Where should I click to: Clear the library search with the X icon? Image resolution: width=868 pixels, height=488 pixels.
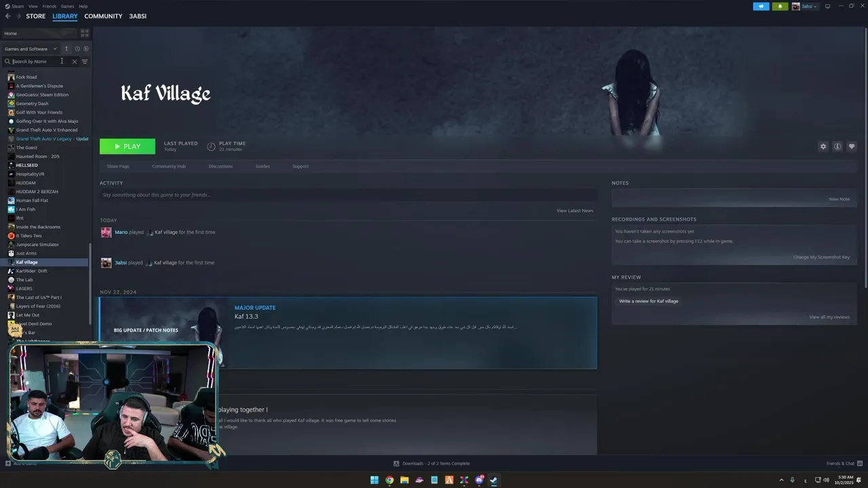point(75,62)
